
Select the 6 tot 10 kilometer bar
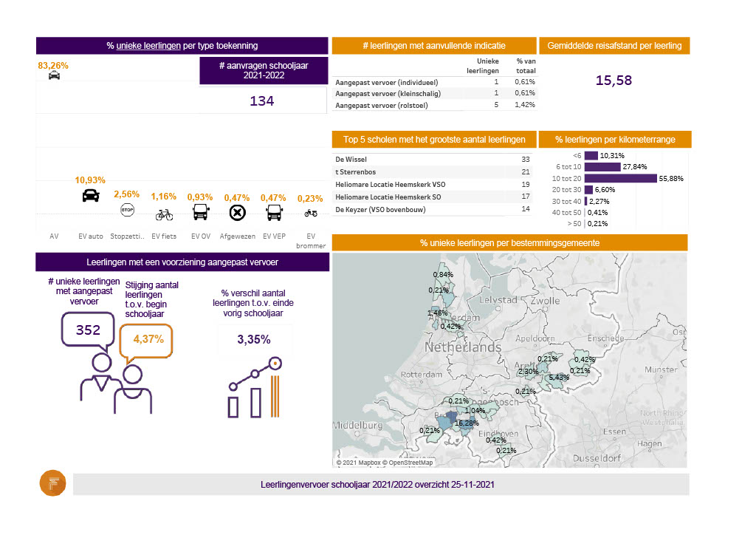(602, 167)
